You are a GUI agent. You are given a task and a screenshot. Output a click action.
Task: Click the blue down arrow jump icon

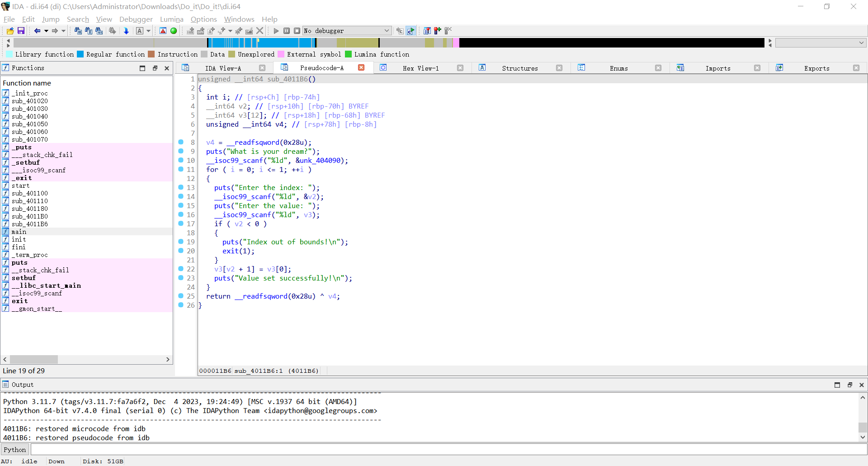(126, 31)
